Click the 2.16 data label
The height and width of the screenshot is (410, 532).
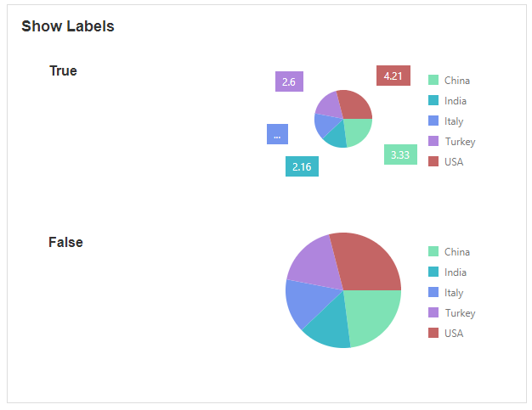302,166
